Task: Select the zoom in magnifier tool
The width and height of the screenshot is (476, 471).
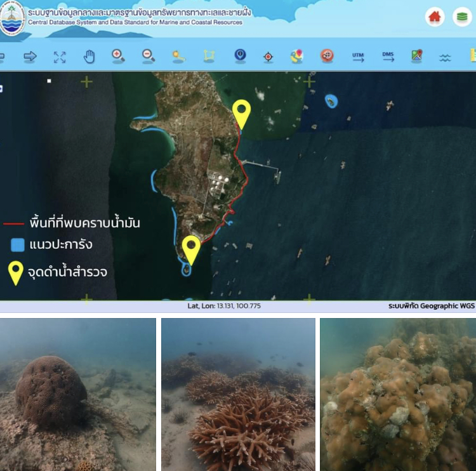Action: [x=118, y=56]
